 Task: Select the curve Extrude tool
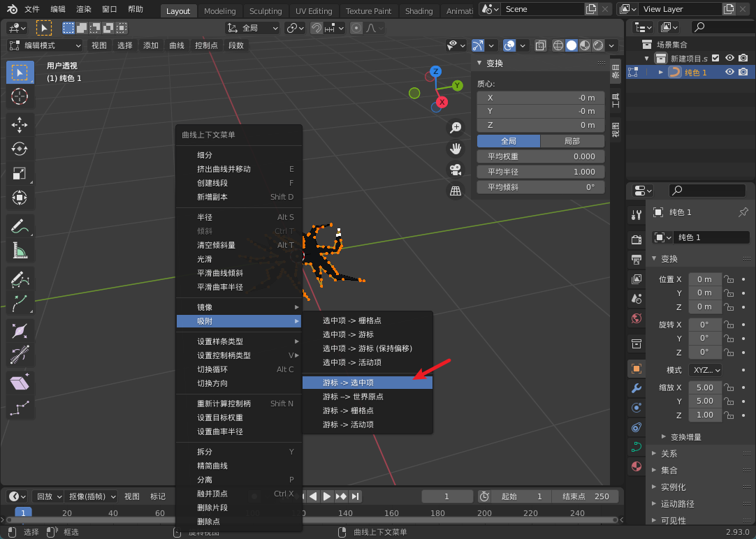click(20, 302)
